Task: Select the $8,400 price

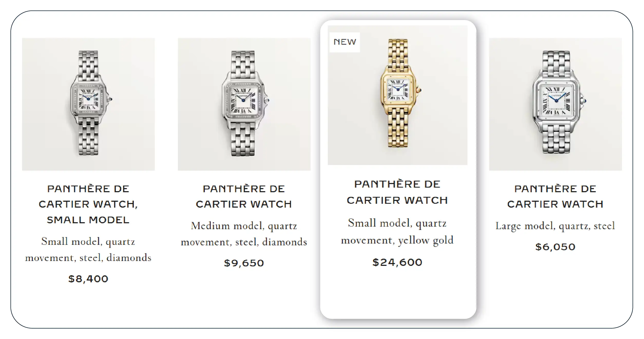Action: point(88,279)
